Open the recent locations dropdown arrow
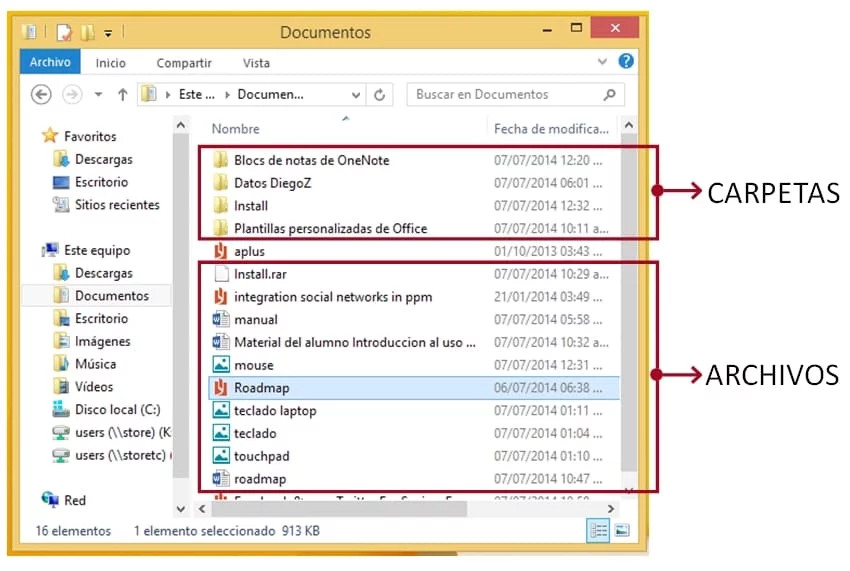 tap(98, 95)
